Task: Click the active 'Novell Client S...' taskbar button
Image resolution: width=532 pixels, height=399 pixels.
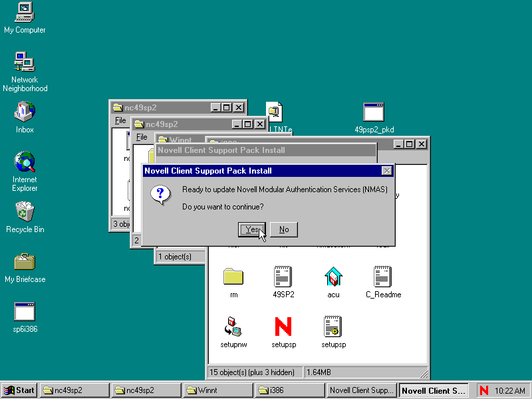Action: pos(434,390)
